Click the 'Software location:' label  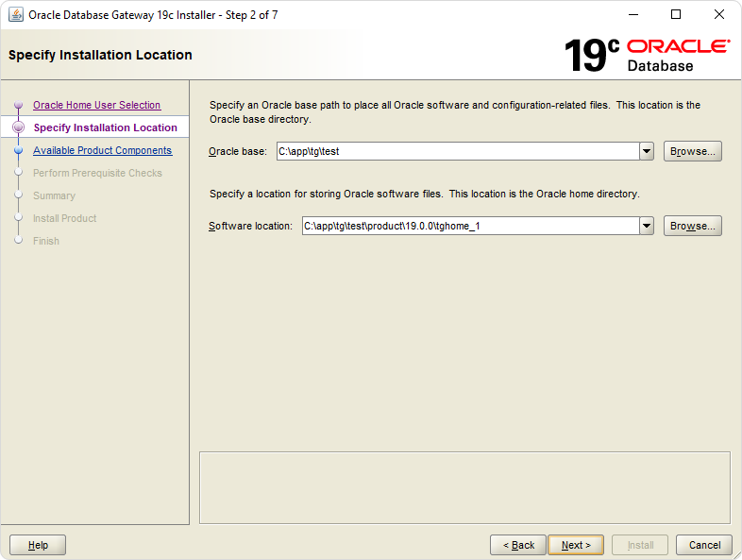coord(250,227)
